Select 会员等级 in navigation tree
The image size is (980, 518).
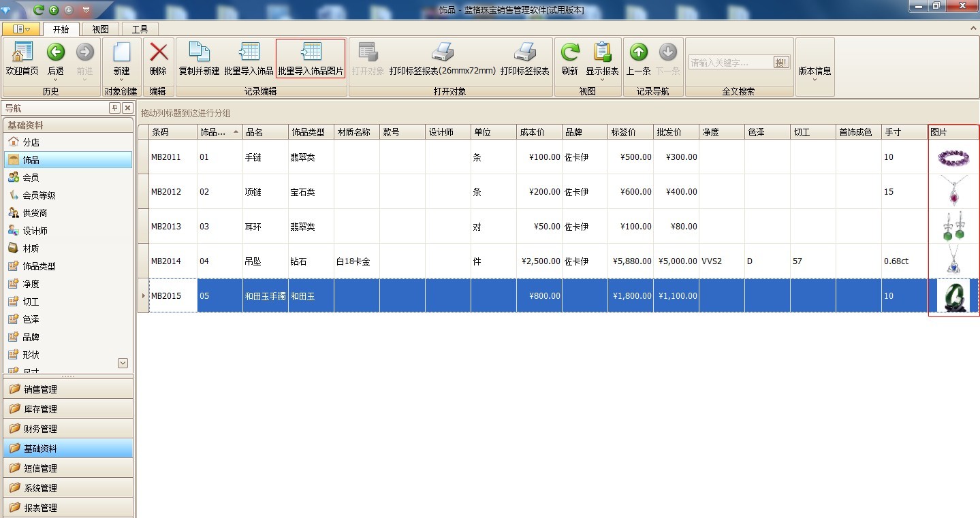[x=39, y=195]
